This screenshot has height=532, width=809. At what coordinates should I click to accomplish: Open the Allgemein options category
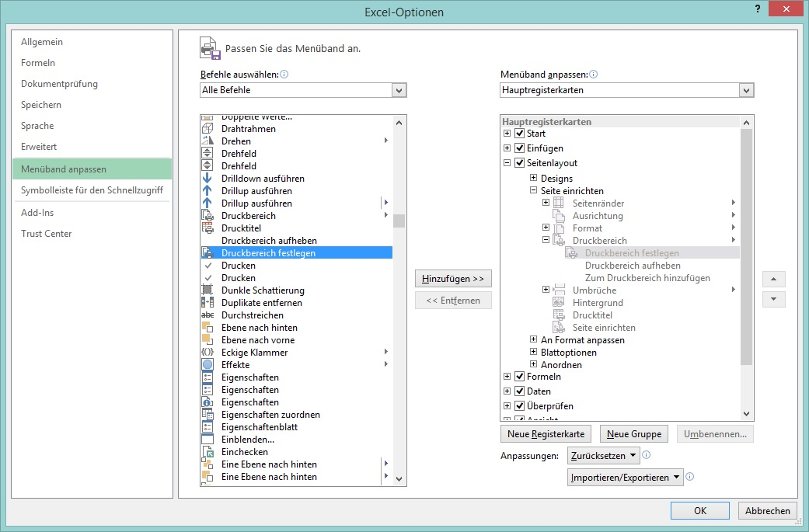tap(92, 42)
